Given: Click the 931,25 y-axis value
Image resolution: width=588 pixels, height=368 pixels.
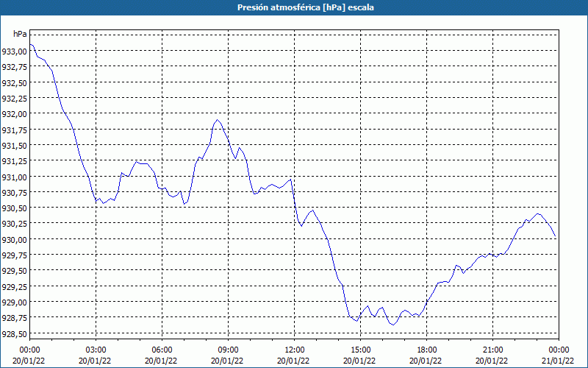Looking at the screenshot, I should click(14, 161).
